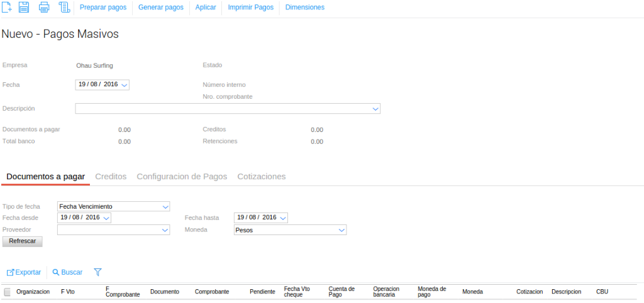Switch to the Creditos tab
644x303 pixels.
111,177
